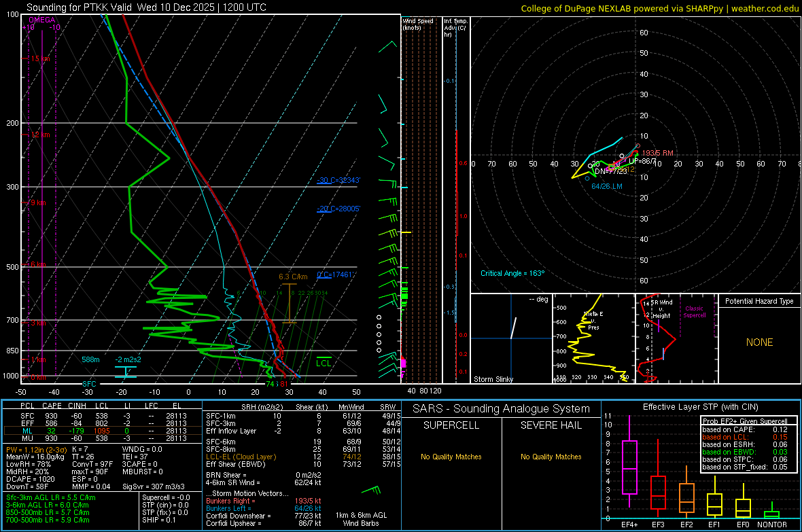Image resolution: width=802 pixels, height=532 pixels.
Task: Click the '9 km' height marker
Action: coord(38,202)
